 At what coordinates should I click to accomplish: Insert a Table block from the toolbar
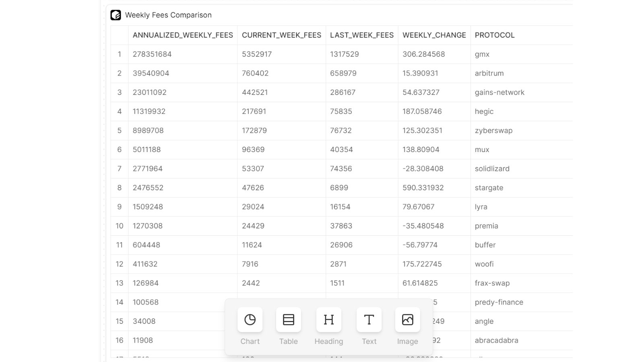(289, 320)
